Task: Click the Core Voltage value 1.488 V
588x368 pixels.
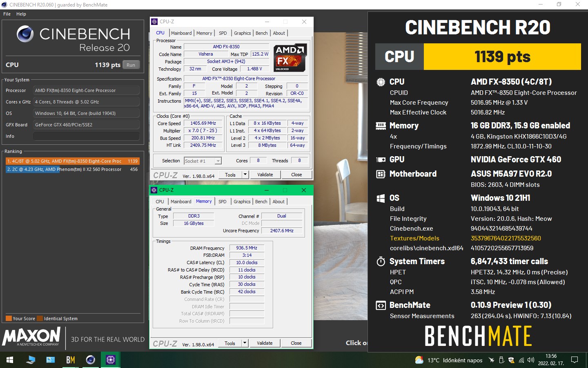Action: [x=254, y=69]
